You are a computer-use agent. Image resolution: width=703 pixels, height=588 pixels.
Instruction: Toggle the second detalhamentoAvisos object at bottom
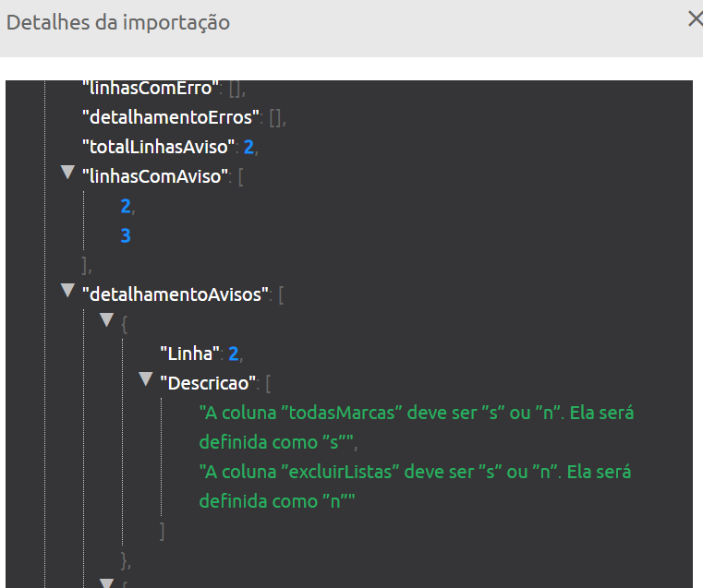tap(106, 582)
